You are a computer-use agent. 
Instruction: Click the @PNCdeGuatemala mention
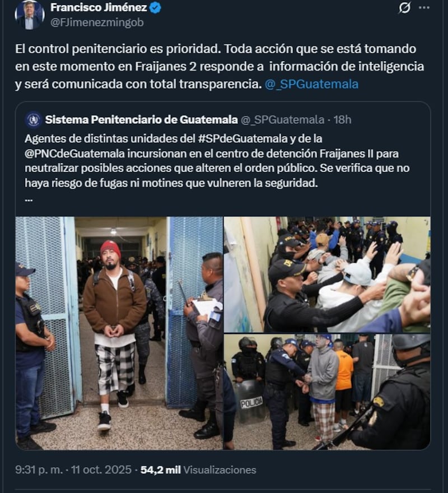pos(75,154)
